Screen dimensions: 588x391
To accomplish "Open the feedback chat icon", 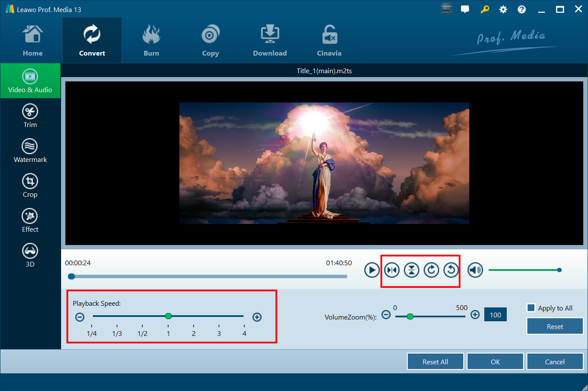I will pyautogui.click(x=465, y=9).
